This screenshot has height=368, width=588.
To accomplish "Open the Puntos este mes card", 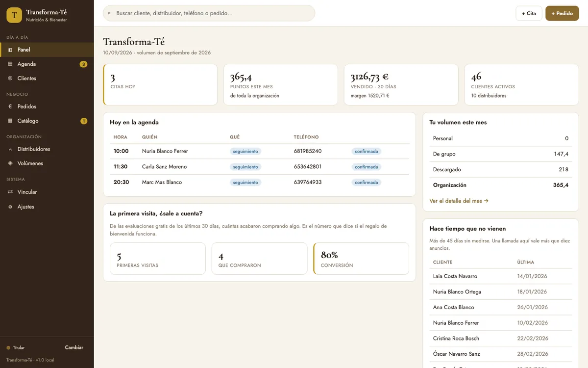I will pos(281,84).
